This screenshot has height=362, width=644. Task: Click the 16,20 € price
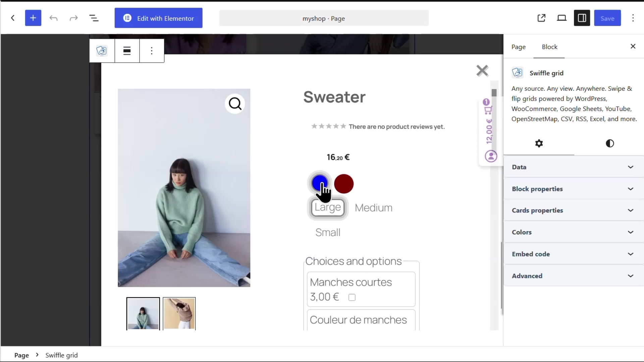pyautogui.click(x=338, y=157)
